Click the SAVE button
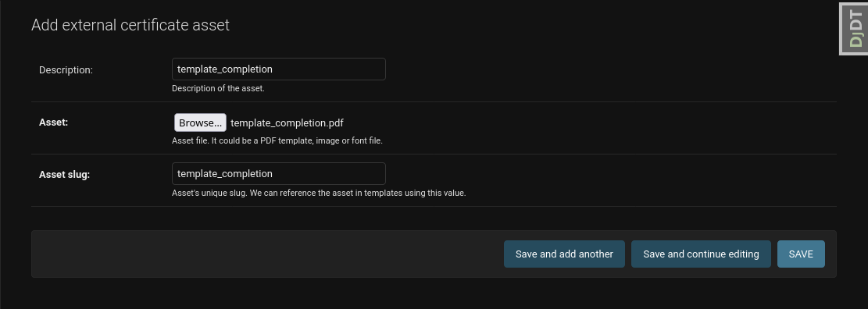 pyautogui.click(x=801, y=254)
